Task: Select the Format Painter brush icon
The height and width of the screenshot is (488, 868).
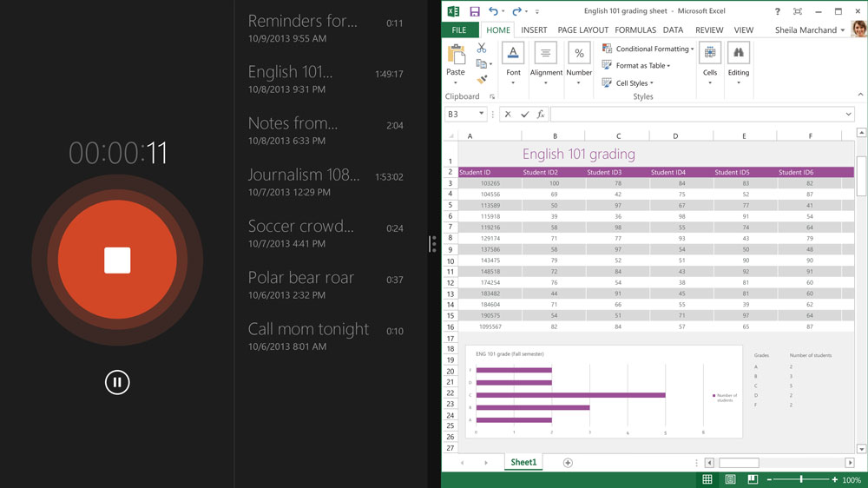Action: (x=482, y=80)
